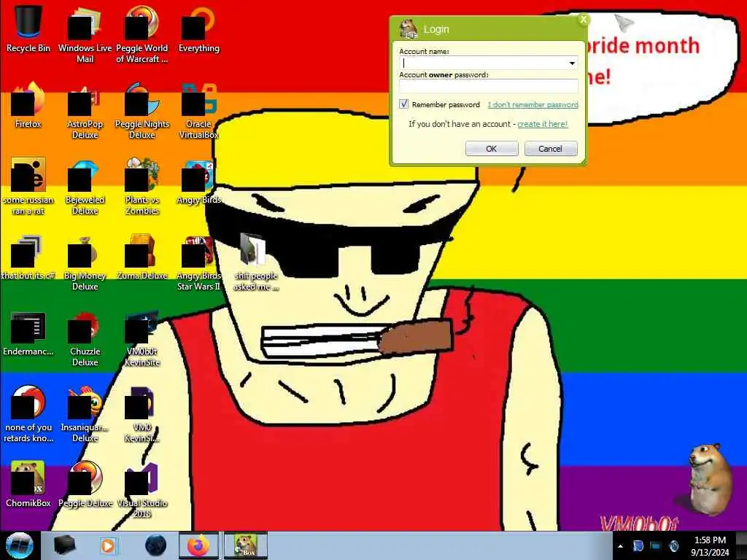Select the Endermanc... desktop icon
The image size is (747, 560).
point(28,333)
